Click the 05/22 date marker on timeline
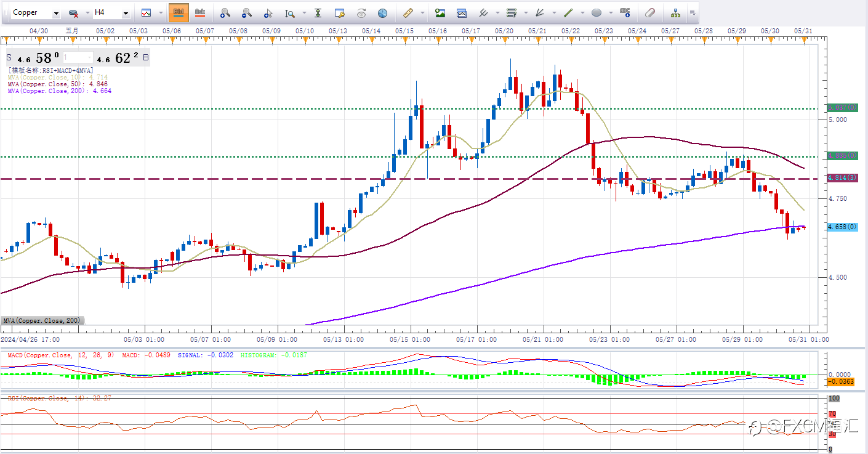868x454 pixels. [571, 31]
